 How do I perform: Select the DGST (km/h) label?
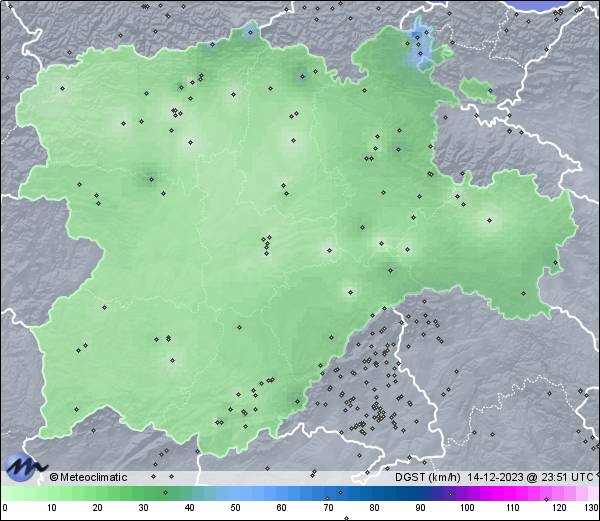point(427,477)
